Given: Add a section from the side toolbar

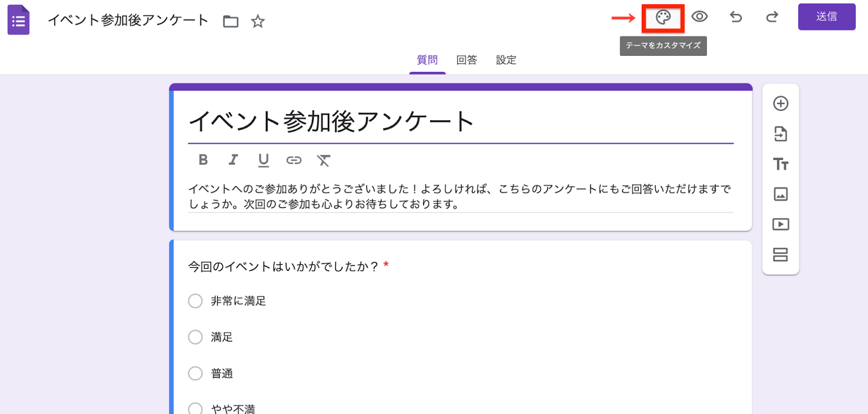Looking at the screenshot, I should (781, 255).
